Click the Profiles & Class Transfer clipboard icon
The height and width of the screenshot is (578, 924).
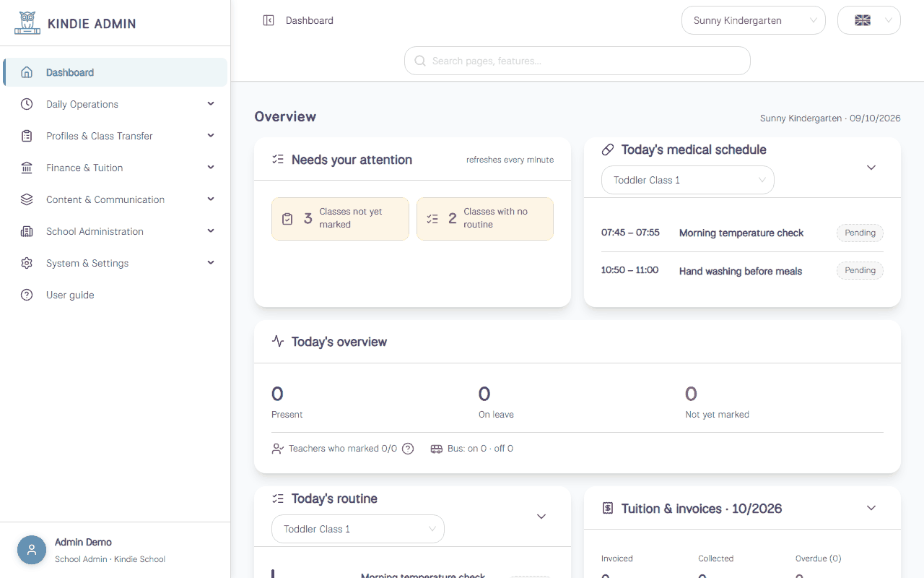tap(27, 136)
